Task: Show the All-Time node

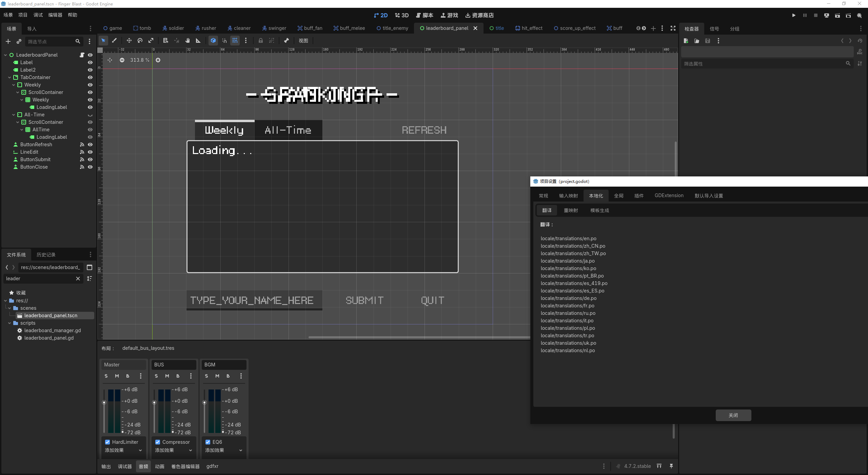Action: [90, 115]
